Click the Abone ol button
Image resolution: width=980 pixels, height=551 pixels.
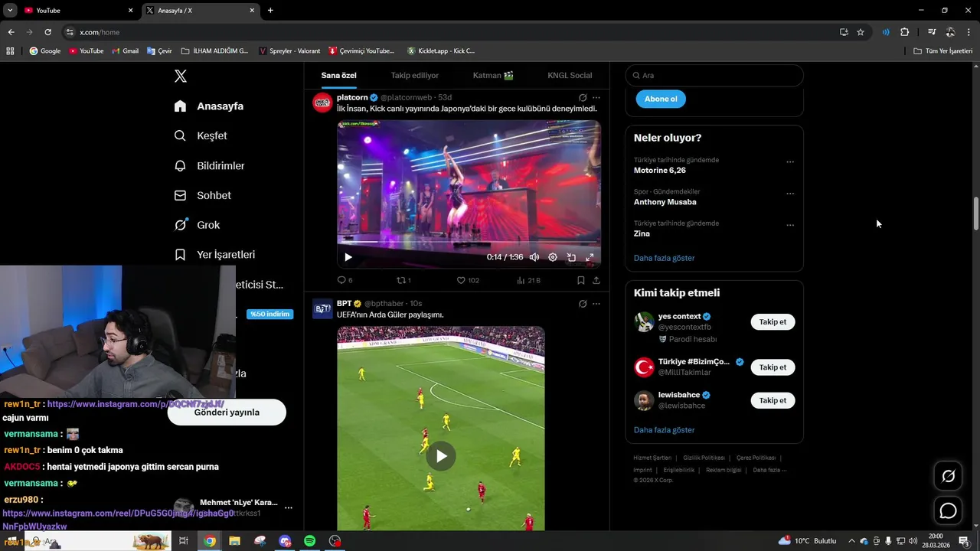tap(661, 99)
